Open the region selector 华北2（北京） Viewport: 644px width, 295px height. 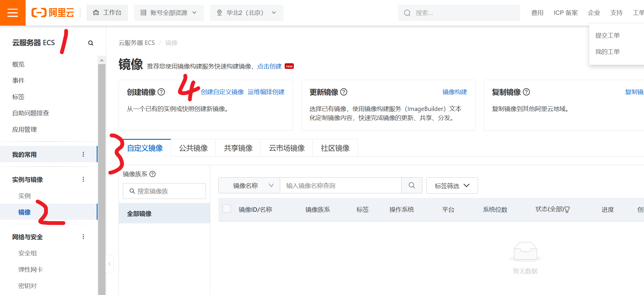(x=246, y=13)
